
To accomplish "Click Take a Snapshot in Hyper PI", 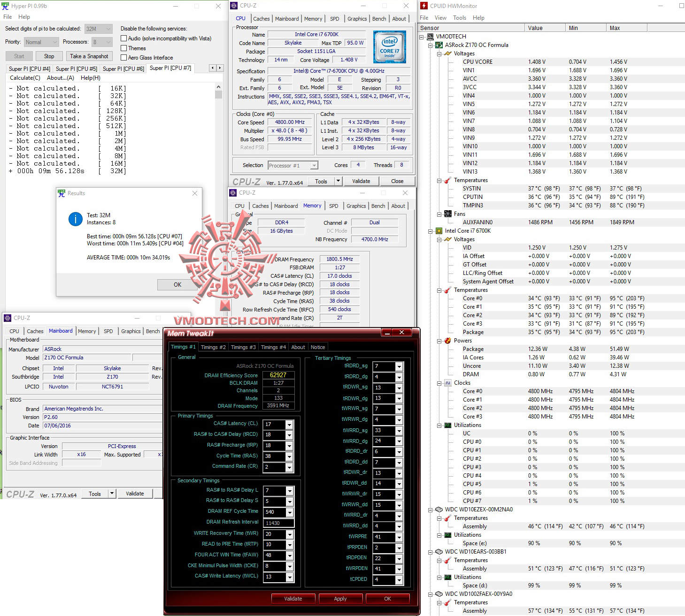I will coord(89,56).
